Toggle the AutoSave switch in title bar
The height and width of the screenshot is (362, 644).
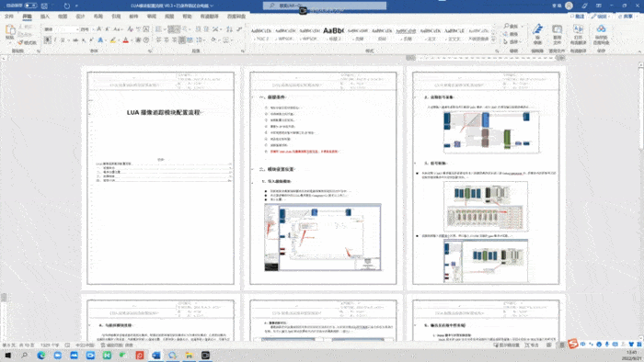(x=30, y=6)
